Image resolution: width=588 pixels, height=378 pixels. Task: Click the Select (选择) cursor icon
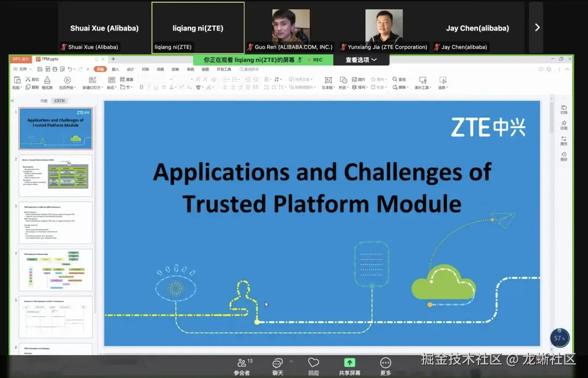(x=443, y=80)
